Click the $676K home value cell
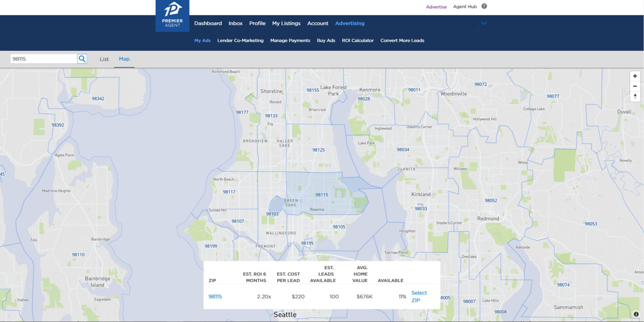 365,297
